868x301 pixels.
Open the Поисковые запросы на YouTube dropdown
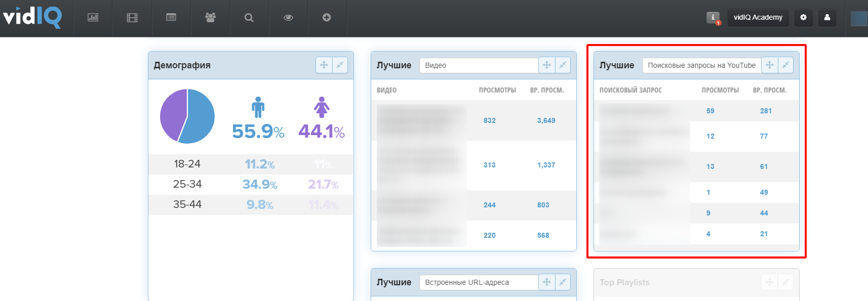(702, 65)
